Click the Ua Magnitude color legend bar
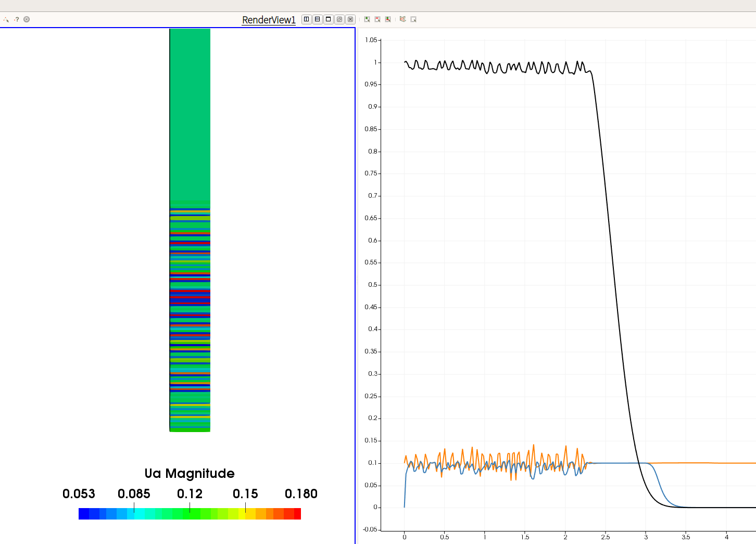 190,514
